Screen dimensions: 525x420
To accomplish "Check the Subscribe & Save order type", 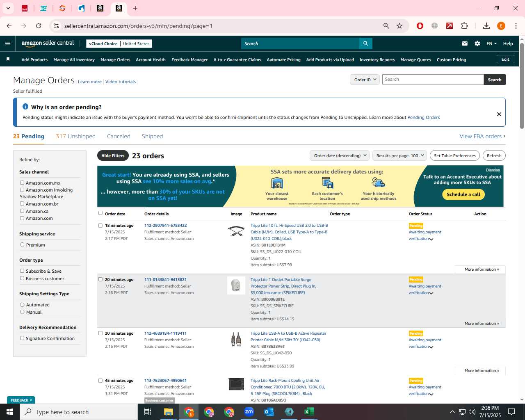I will (22, 271).
